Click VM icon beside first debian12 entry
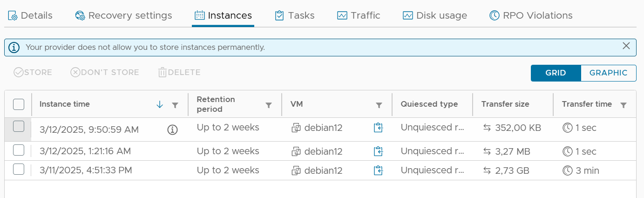 [x=296, y=128]
